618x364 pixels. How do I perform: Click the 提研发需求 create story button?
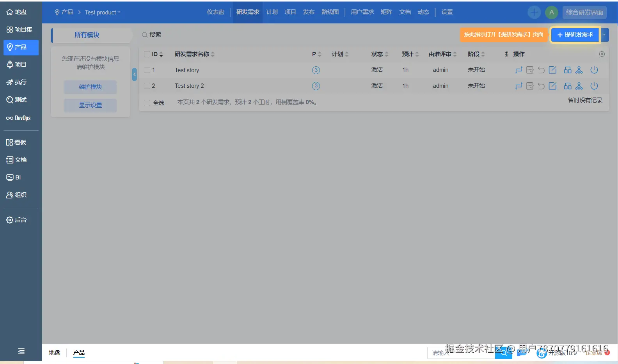coord(575,35)
